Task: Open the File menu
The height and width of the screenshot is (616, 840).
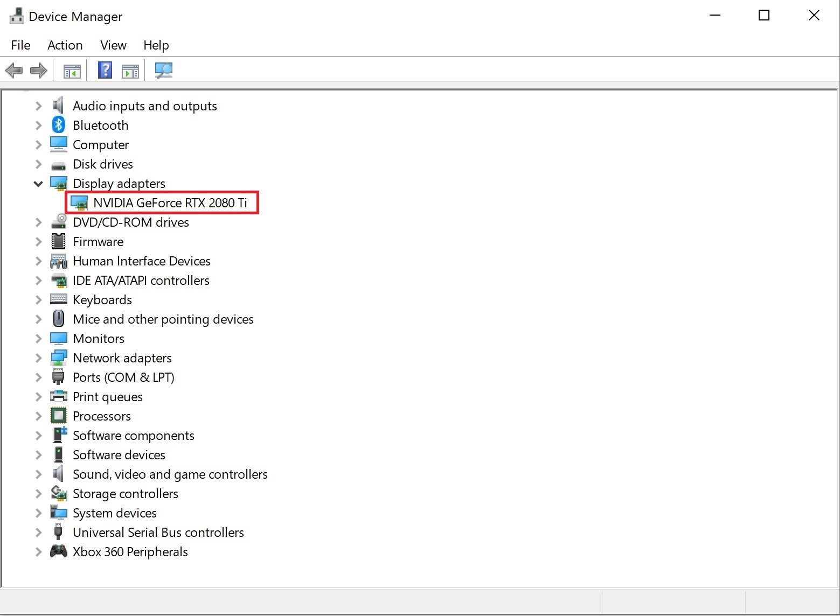Action: click(x=20, y=45)
